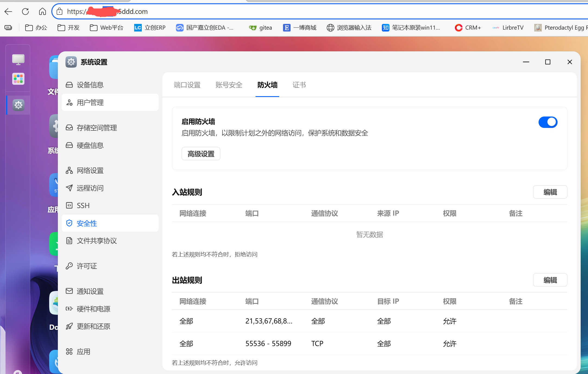Viewport: 588px width, 374px height.
Task: Open the 账号安全 tab
Action: pos(229,85)
